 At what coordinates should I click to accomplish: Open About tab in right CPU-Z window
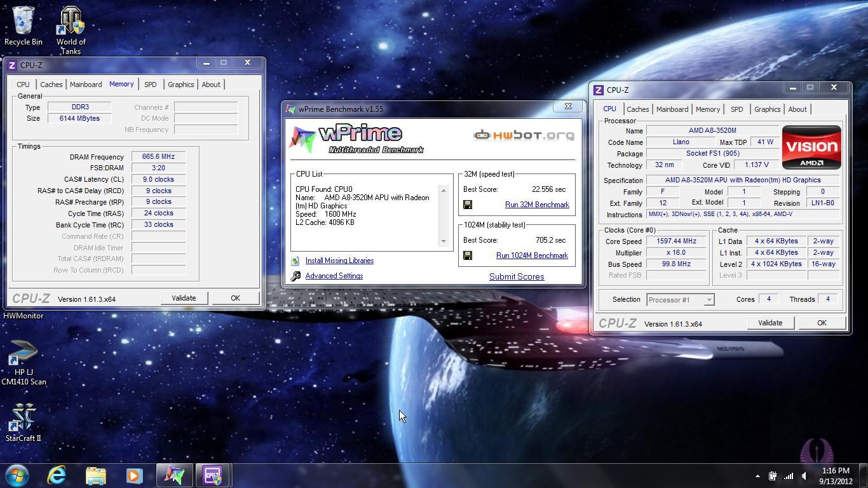pos(797,109)
